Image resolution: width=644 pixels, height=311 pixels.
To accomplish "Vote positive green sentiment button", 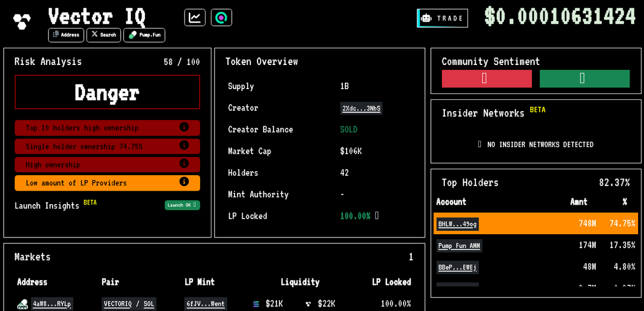I will click(584, 78).
